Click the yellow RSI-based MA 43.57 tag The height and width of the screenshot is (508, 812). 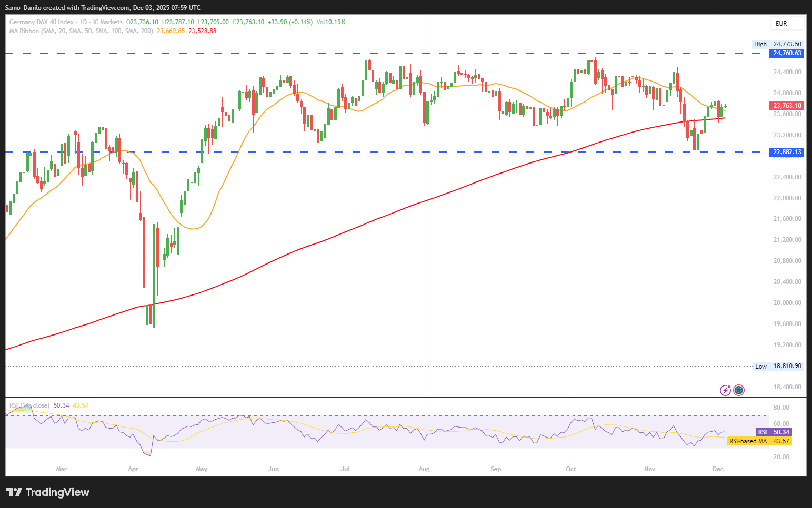click(759, 441)
